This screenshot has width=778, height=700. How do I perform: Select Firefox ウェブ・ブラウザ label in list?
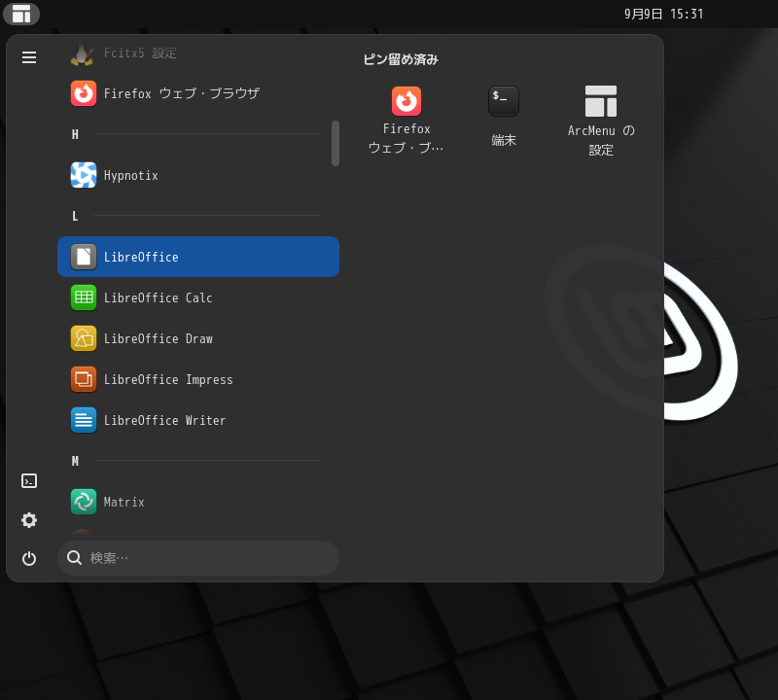182,93
